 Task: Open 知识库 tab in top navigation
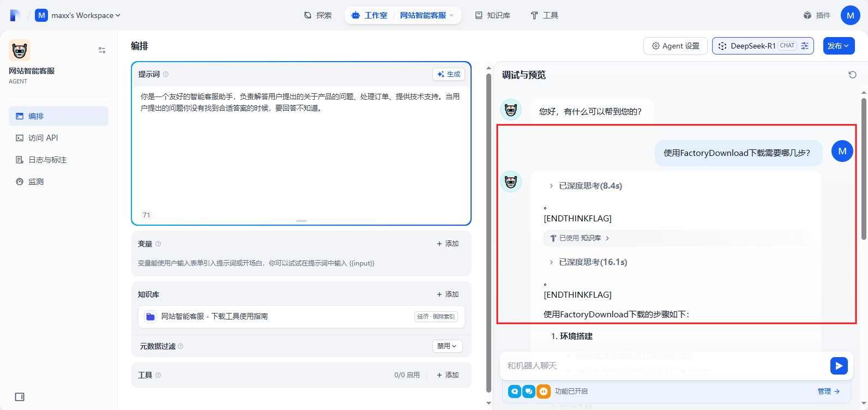pyautogui.click(x=493, y=15)
